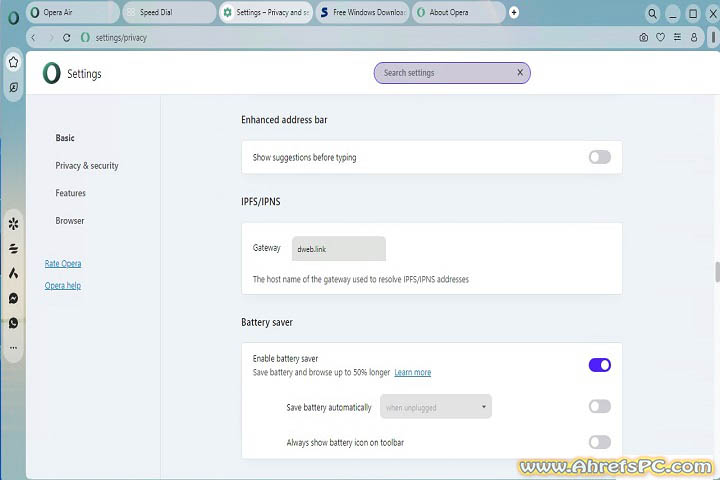Disable the Enable battery saver switch

tap(600, 365)
